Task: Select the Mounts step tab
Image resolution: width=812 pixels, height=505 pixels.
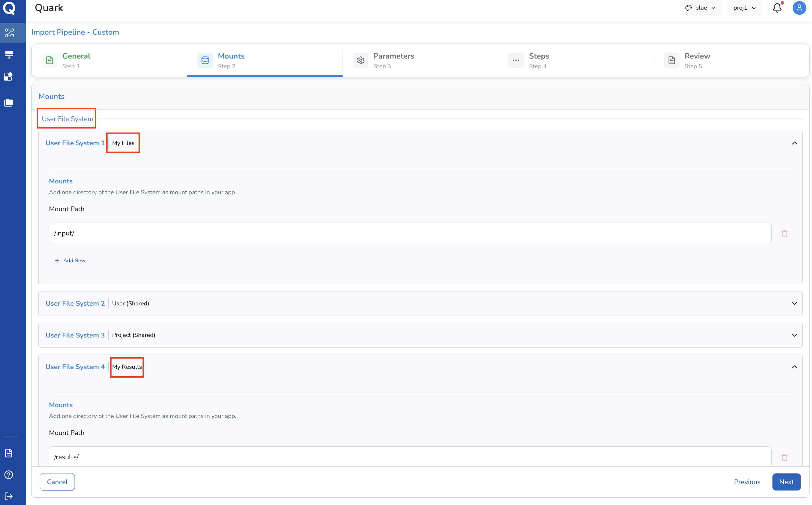Action: [x=265, y=61]
